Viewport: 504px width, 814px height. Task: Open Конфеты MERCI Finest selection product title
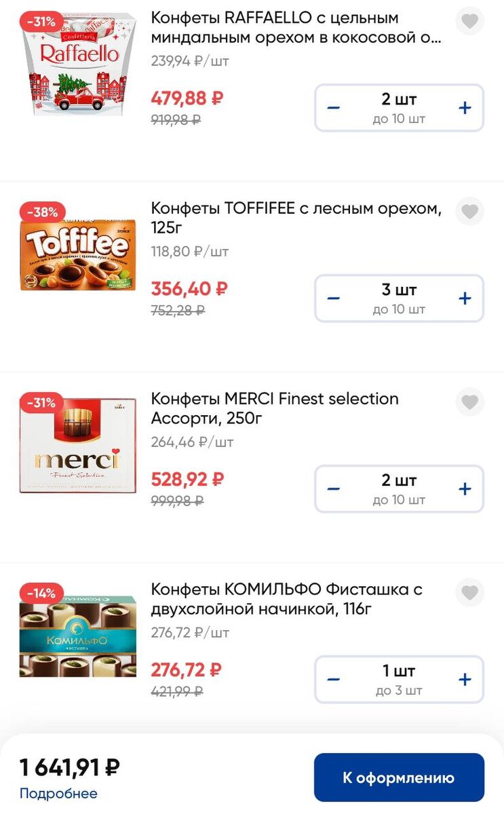[275, 408]
